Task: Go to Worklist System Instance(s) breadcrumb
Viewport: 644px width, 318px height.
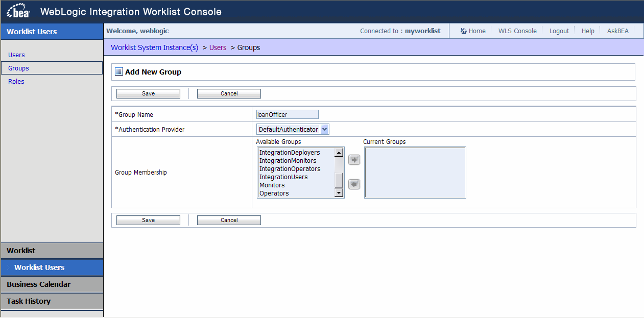Action: click(x=154, y=47)
